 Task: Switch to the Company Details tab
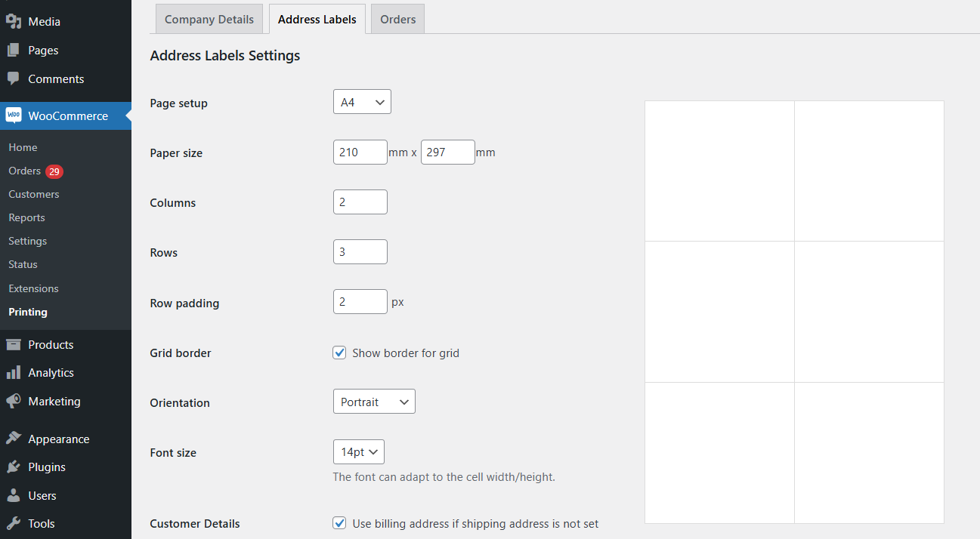coord(209,20)
